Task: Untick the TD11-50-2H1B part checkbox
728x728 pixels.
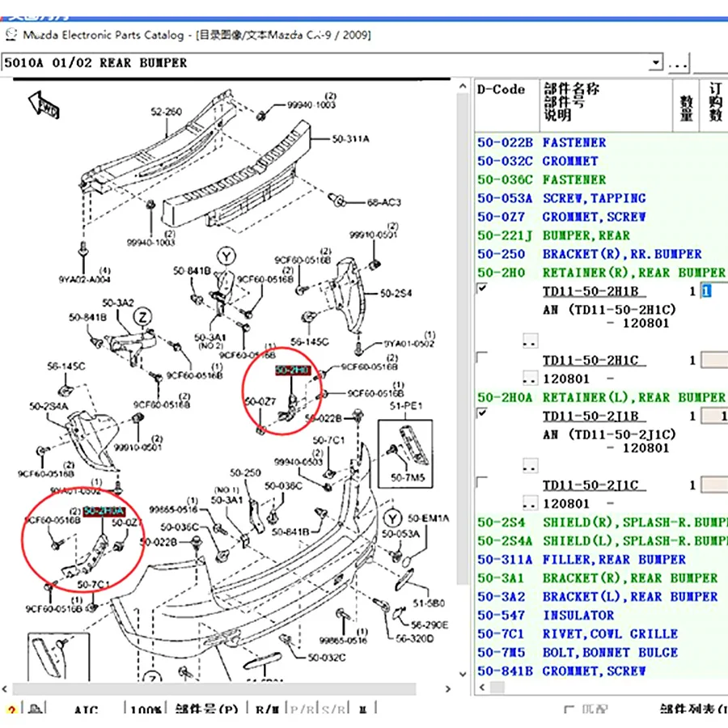Action: (482, 288)
